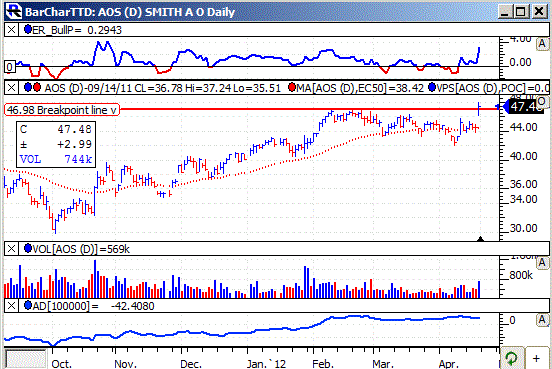
Task: Click the Apr. date label on time axis
Action: pyautogui.click(x=448, y=364)
